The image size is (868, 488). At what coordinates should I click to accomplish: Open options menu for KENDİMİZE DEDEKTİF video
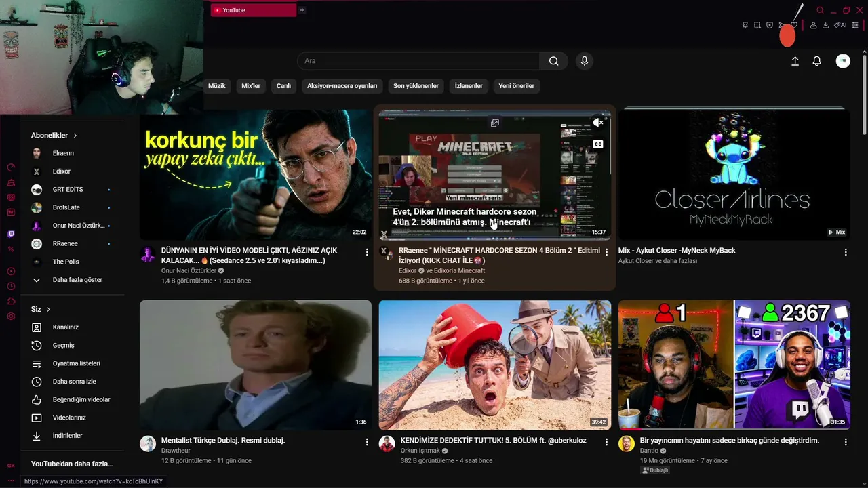click(606, 442)
